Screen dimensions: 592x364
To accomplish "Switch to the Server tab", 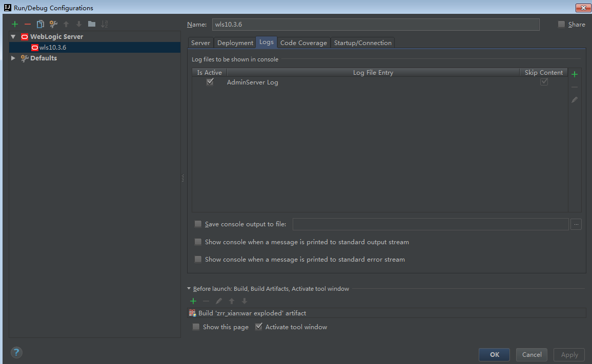I will click(200, 42).
